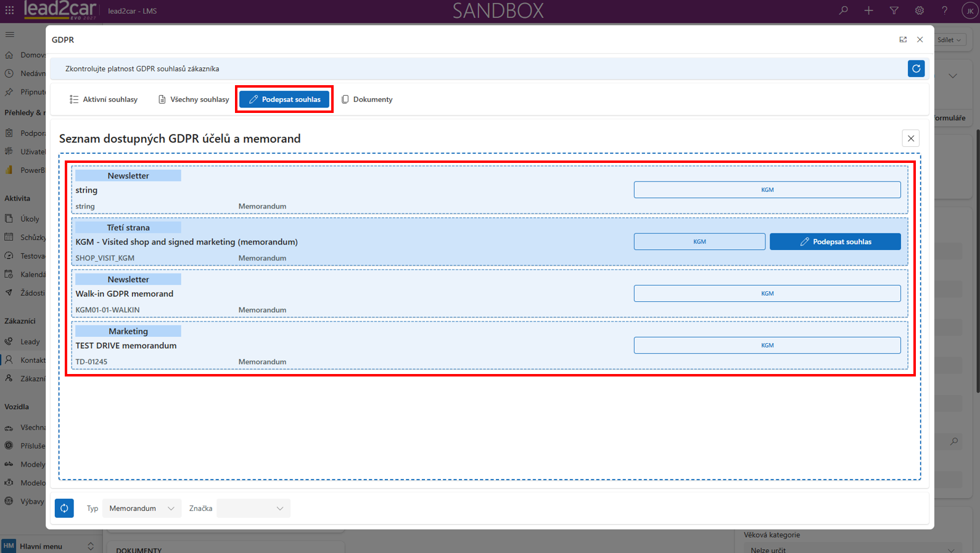Image resolution: width=980 pixels, height=553 pixels.
Task: Open the JK user account avatar
Action: coord(970,10)
